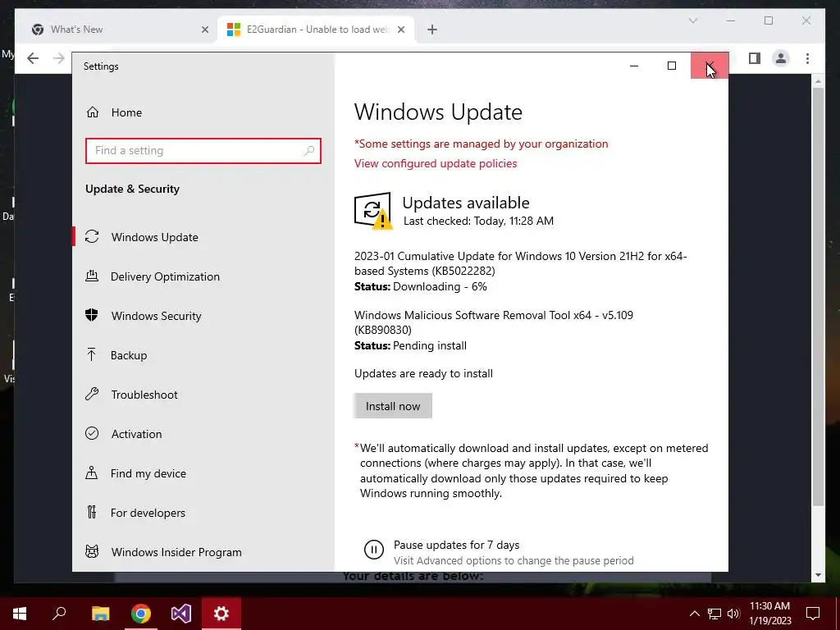Switch to Chrome in taskbar
This screenshot has width=840, height=630.
click(x=141, y=614)
